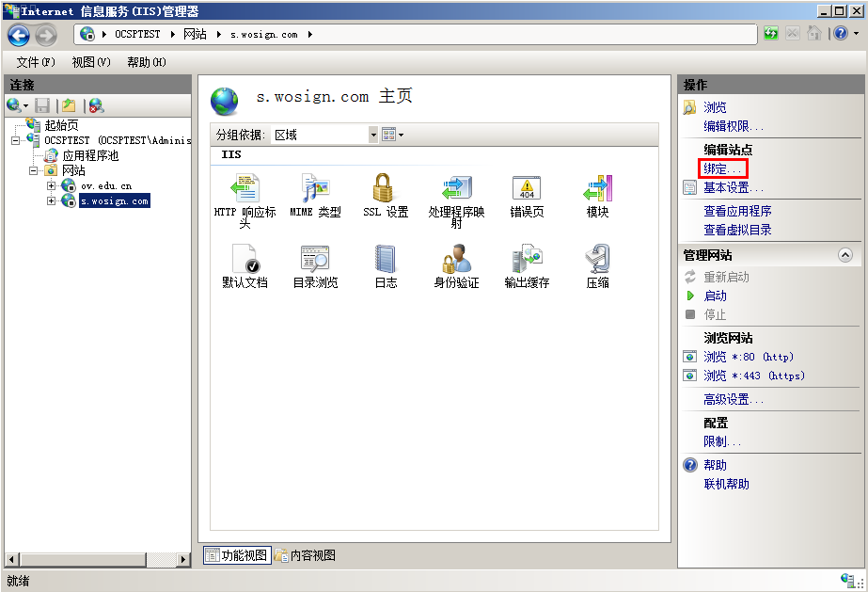Click the 绑定... link

pos(722,169)
